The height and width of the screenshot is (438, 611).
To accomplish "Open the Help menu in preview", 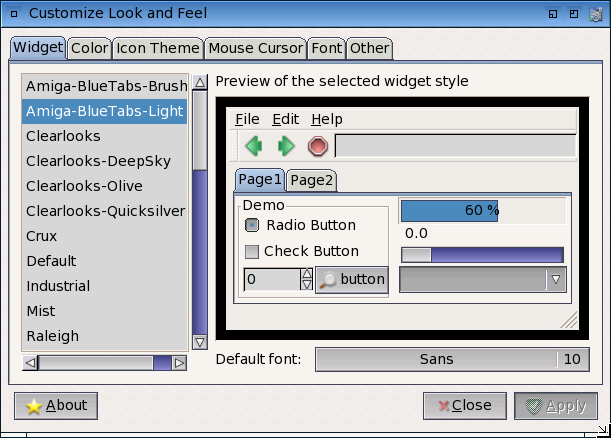I will point(327,119).
